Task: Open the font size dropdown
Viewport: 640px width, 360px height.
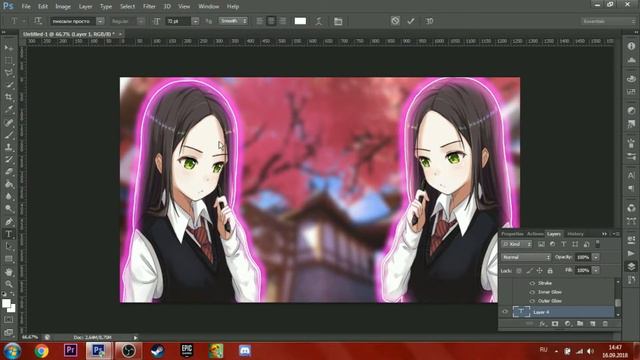Action: click(x=196, y=21)
